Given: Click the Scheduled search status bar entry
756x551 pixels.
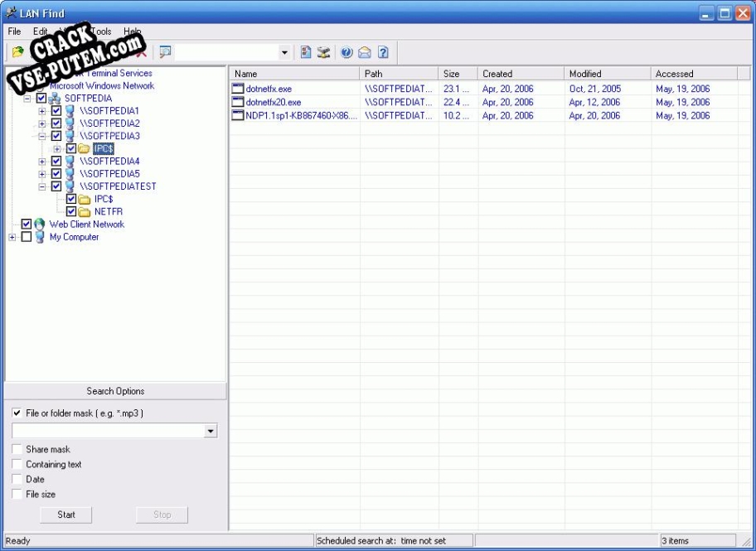Looking at the screenshot, I should pyautogui.click(x=394, y=541).
